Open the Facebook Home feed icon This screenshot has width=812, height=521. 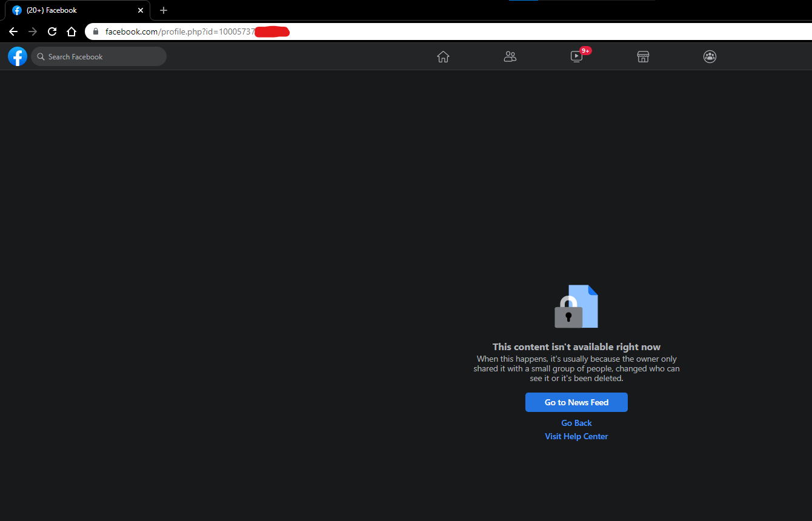(x=443, y=56)
